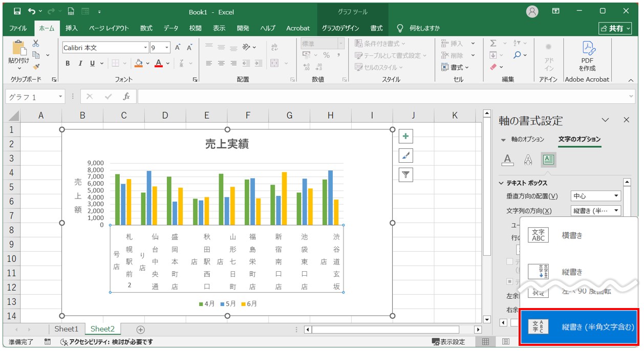
Task: Switch to the ページレイアウト tab
Action: click(x=109, y=28)
